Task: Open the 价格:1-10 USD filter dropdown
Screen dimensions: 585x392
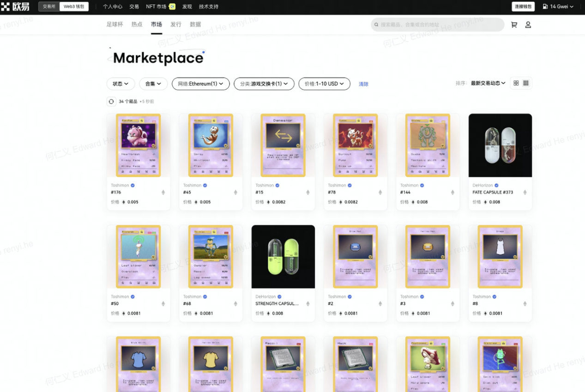Action: point(325,84)
